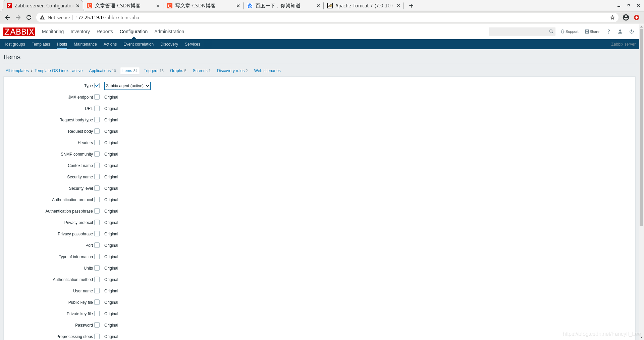Click the Zabbix logo
The width and height of the screenshot is (644, 340).
click(x=19, y=32)
